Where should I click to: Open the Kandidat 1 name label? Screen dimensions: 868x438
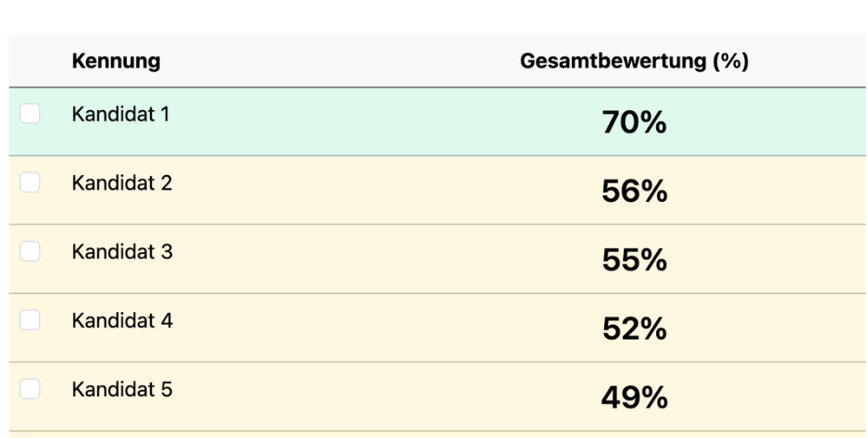click(x=120, y=114)
